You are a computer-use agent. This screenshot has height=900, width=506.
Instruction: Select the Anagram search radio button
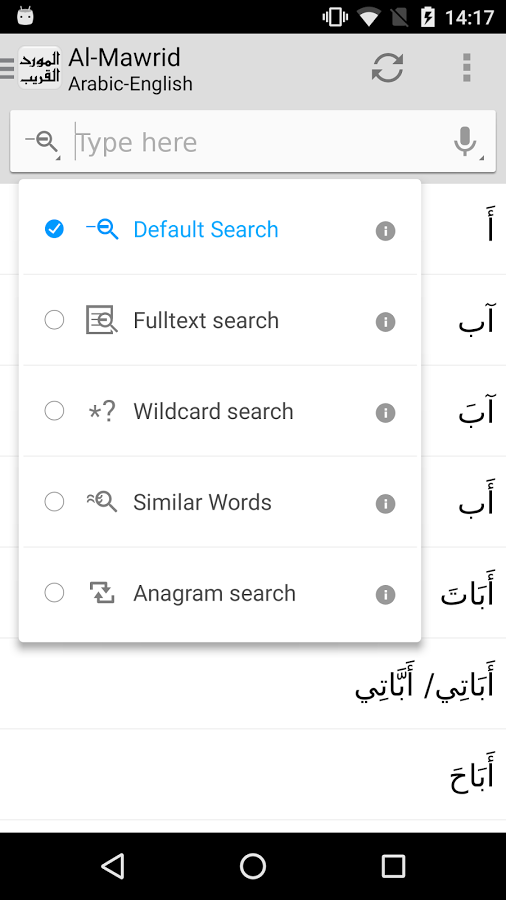point(55,592)
